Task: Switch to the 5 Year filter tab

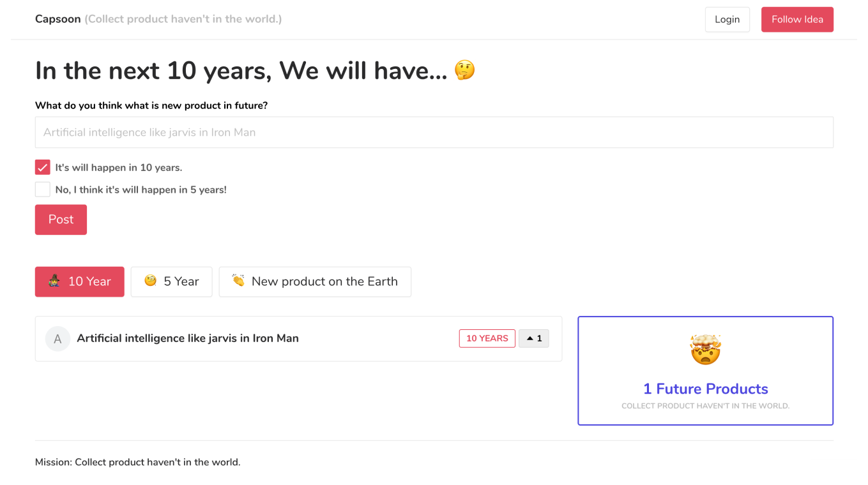Action: [171, 281]
